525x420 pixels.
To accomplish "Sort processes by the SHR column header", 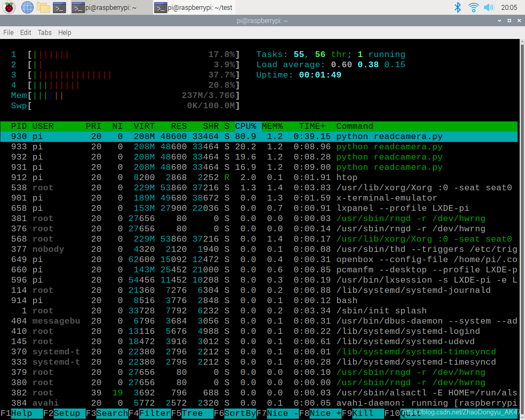I will (211, 126).
